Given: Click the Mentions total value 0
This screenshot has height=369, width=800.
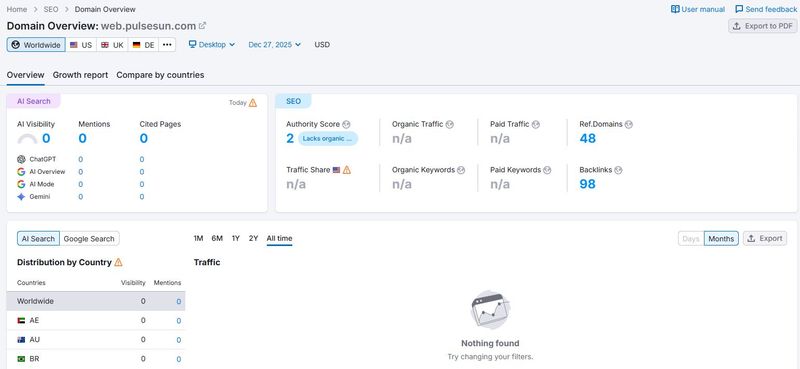Looking at the screenshot, I should coord(83,138).
